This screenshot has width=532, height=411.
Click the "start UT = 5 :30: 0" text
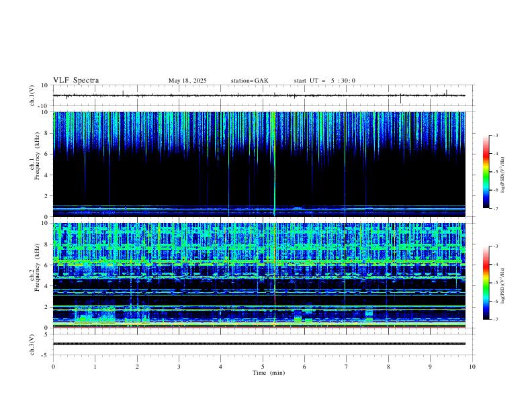[x=324, y=81]
